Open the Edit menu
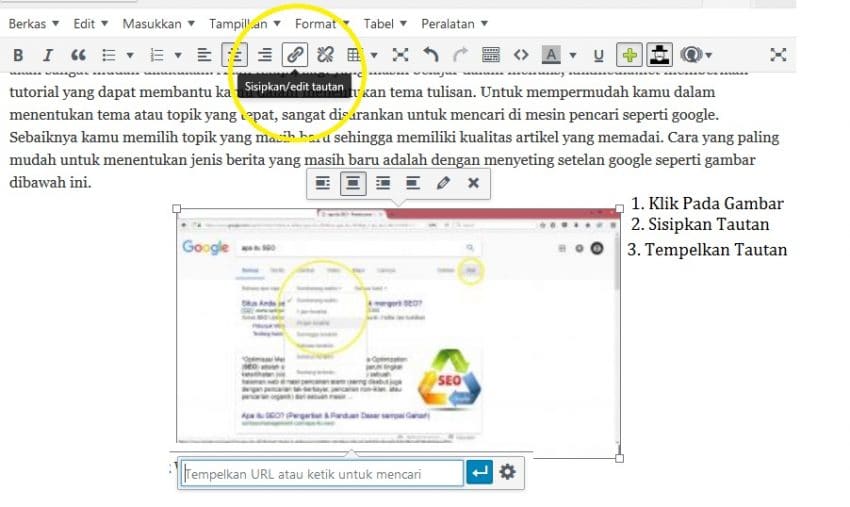 91,24
